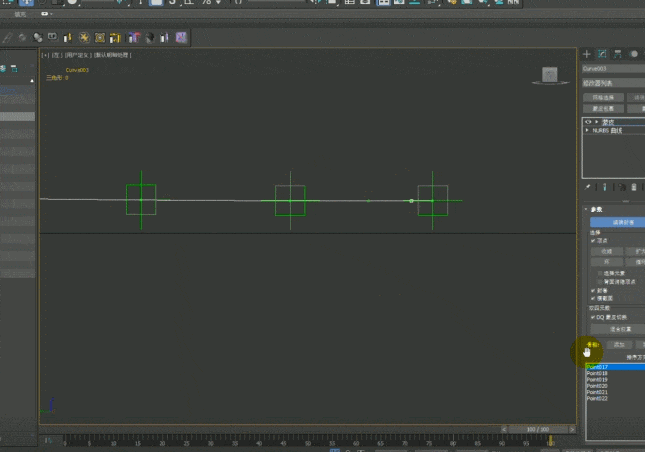
Task: Enable the 背面消隐顶点 checkbox
Action: click(x=600, y=282)
